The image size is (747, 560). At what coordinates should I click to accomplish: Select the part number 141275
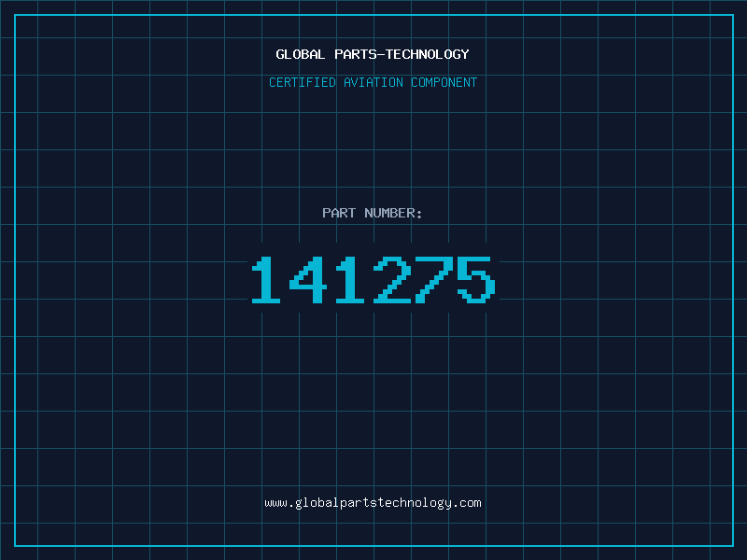(373, 279)
